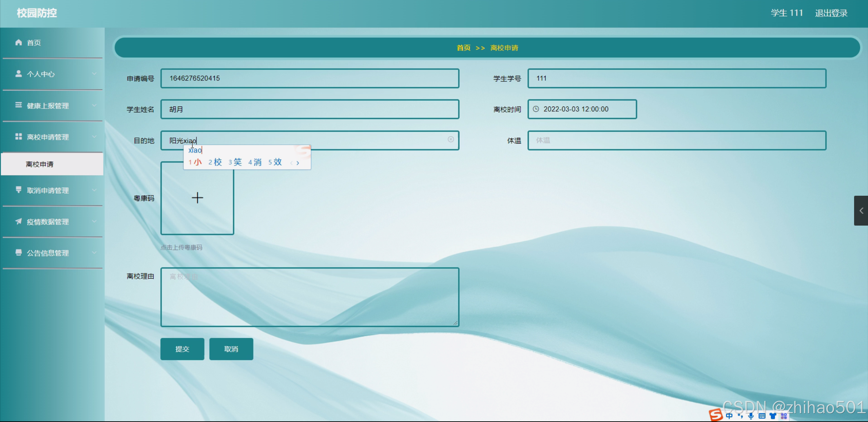Click the 提交 submit button
Image resolution: width=868 pixels, height=422 pixels.
pyautogui.click(x=182, y=349)
